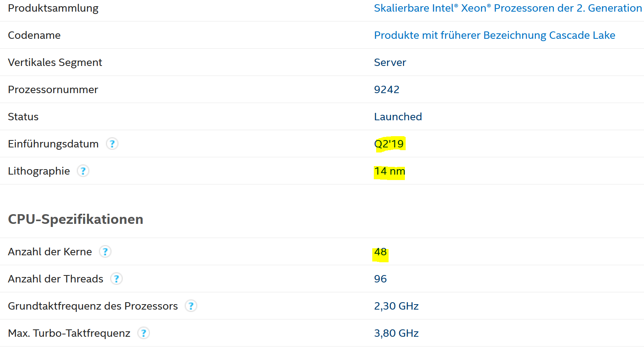Click the Produktsammlung row label
The height and width of the screenshot is (348, 644).
click(x=53, y=8)
